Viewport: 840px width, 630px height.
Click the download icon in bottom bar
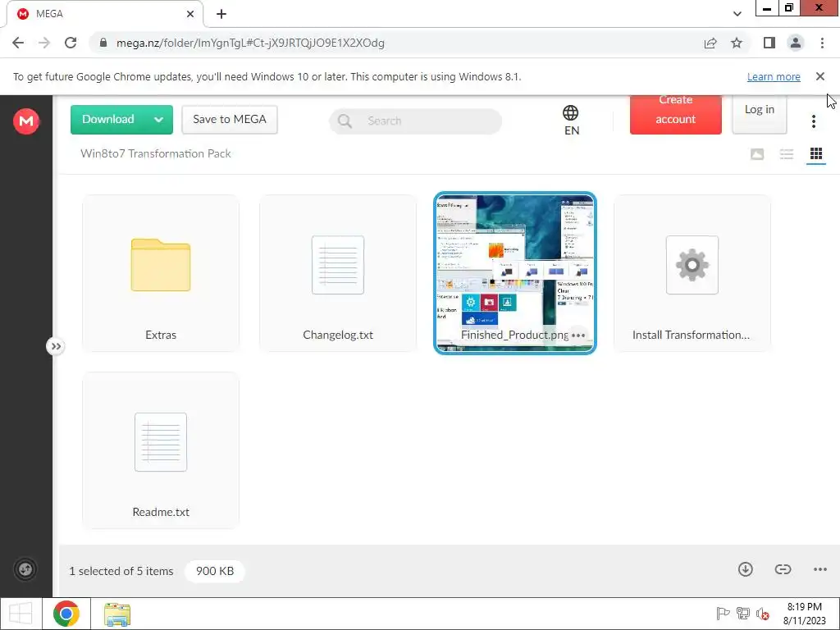(745, 569)
